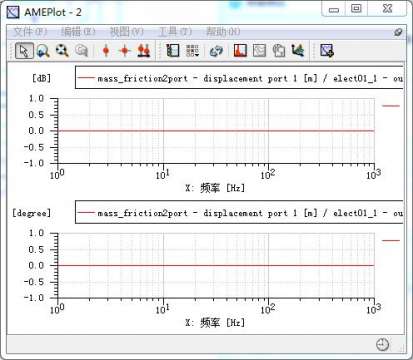Open the red spectrum plot icon
This screenshot has height=360, width=413.
point(240,51)
